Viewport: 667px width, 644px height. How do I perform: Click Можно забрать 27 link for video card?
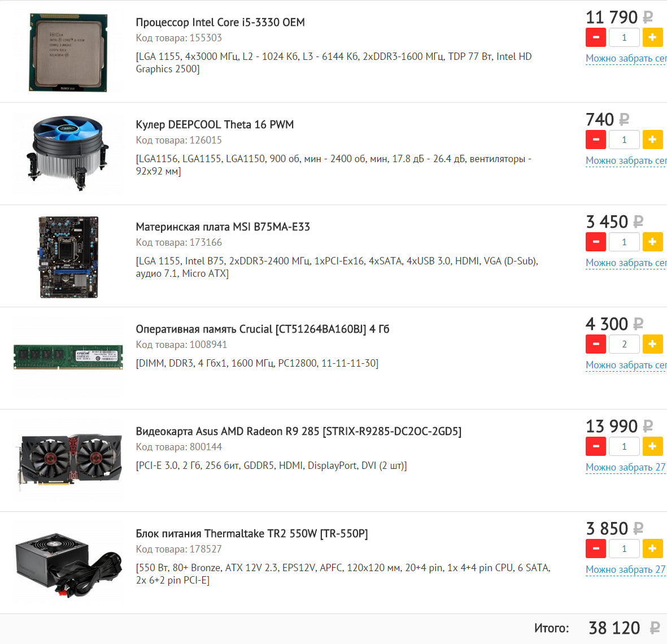tap(626, 467)
